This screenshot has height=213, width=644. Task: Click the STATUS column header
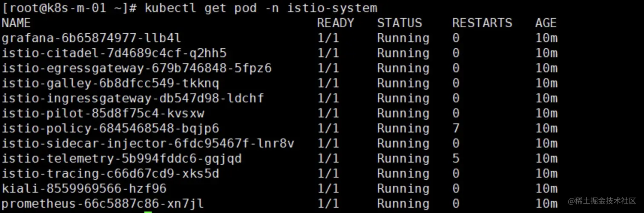pyautogui.click(x=399, y=23)
